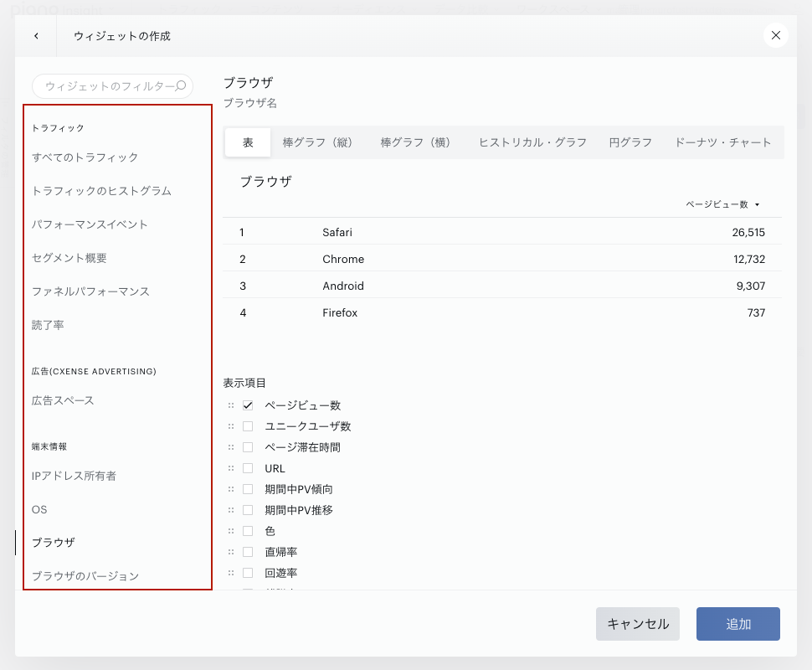Switch to ヒストリカル・グラフ tab

pyautogui.click(x=532, y=142)
